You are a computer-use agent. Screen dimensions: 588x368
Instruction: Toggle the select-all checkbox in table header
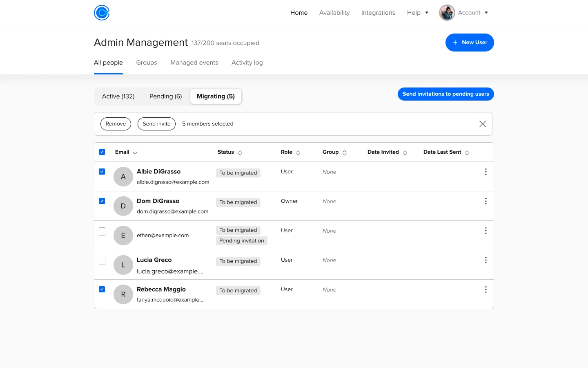(102, 152)
